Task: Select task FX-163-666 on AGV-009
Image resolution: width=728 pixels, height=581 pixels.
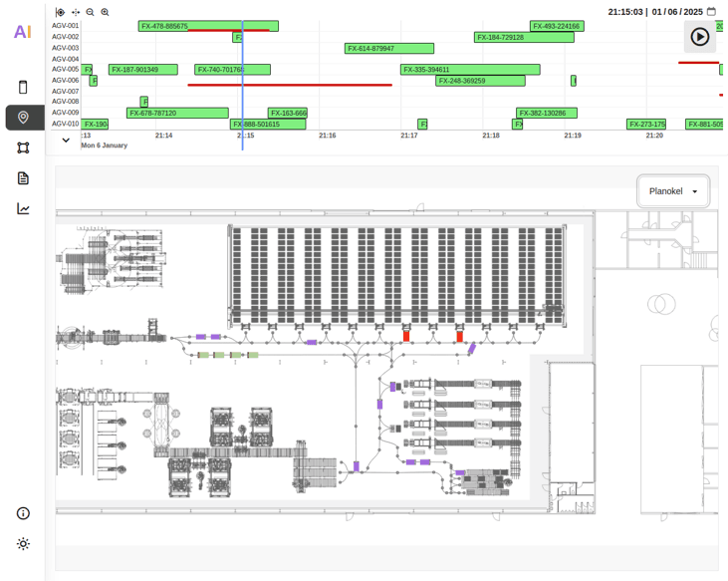Action: [288, 113]
